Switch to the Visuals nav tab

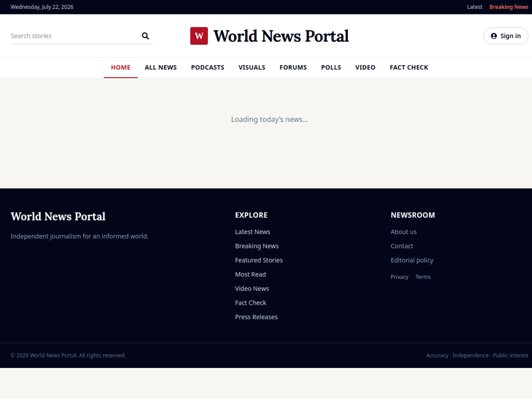[x=252, y=67]
